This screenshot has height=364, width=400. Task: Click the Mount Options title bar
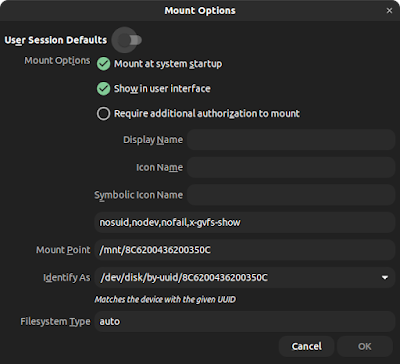[x=200, y=11]
